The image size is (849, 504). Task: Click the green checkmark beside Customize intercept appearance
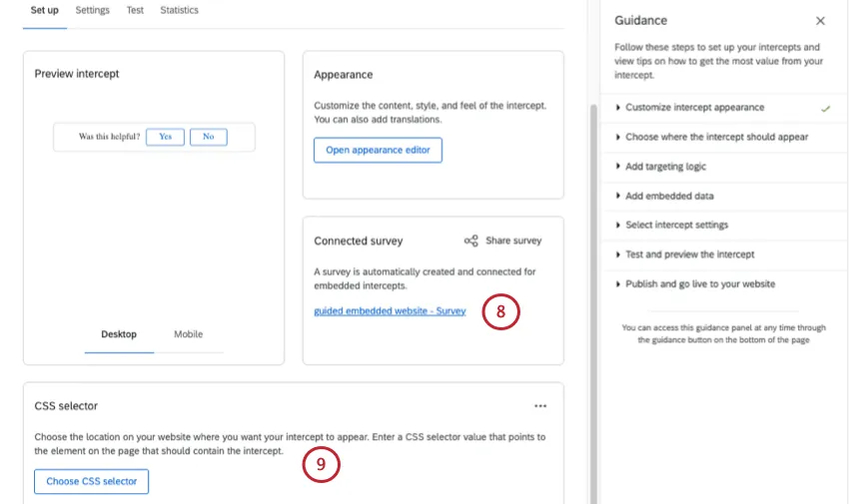pyautogui.click(x=825, y=108)
